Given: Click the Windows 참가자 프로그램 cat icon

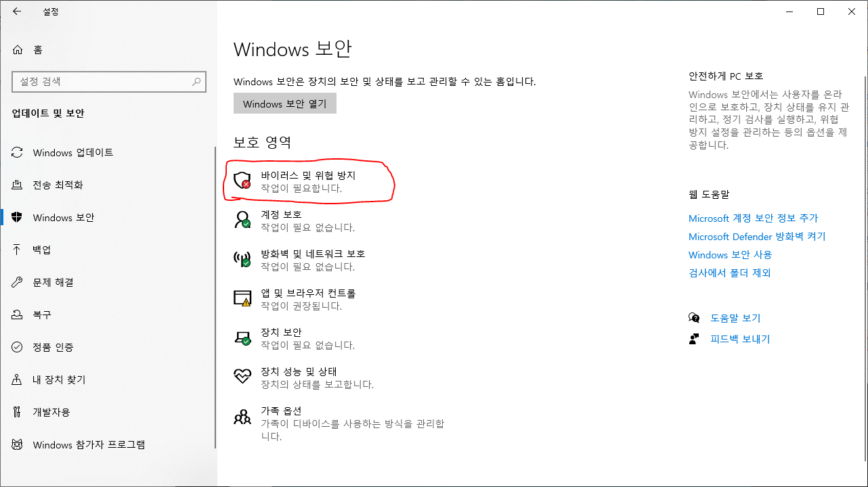Looking at the screenshot, I should pyautogui.click(x=18, y=445).
